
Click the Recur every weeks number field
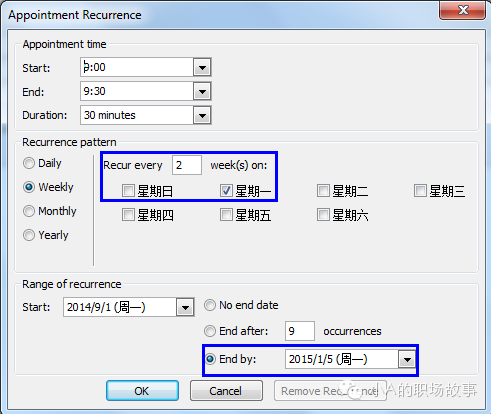pyautogui.click(x=187, y=165)
